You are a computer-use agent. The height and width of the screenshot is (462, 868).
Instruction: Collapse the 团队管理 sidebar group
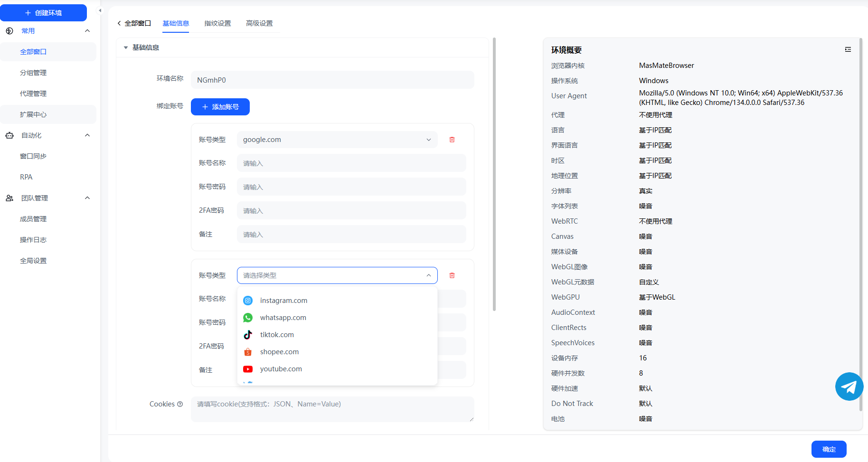coord(87,198)
